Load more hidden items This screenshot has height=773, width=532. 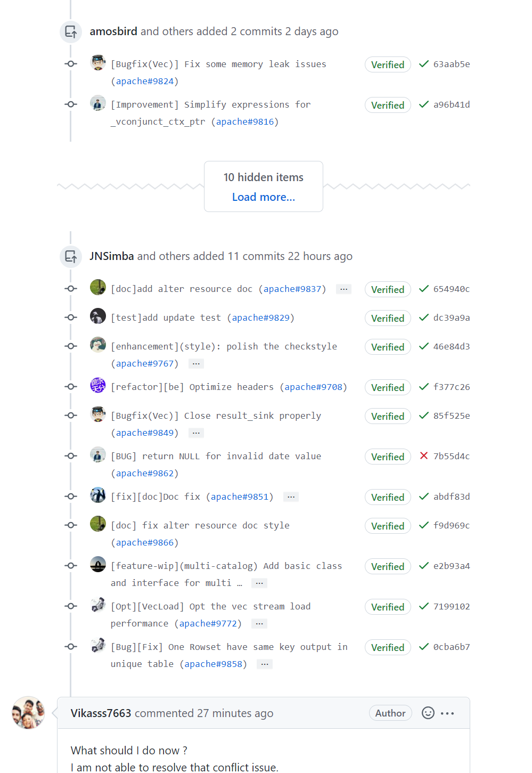click(264, 197)
